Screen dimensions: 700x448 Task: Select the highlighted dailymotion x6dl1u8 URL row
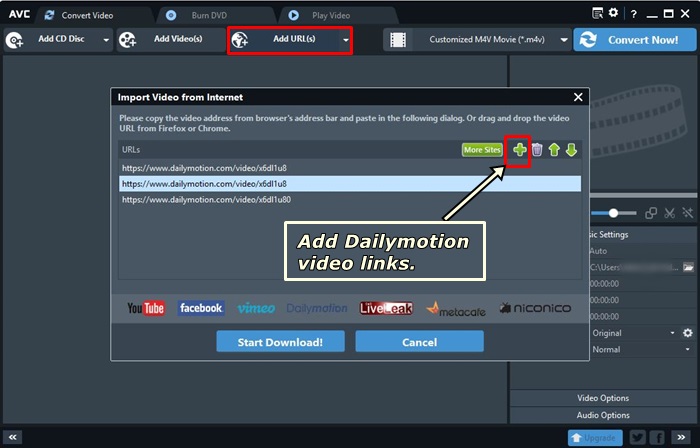tap(350, 184)
